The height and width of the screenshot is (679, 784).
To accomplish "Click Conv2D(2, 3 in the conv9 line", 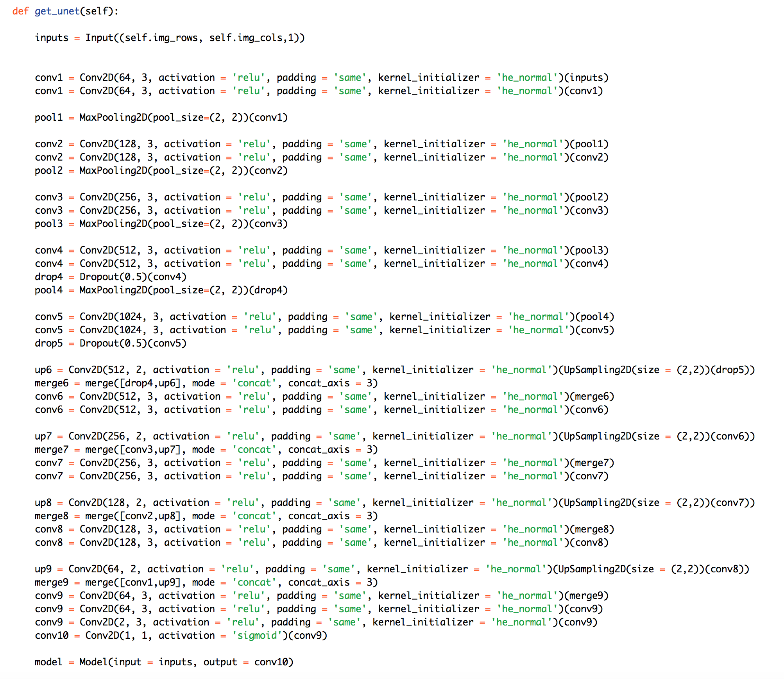I will pyautogui.click(x=113, y=622).
